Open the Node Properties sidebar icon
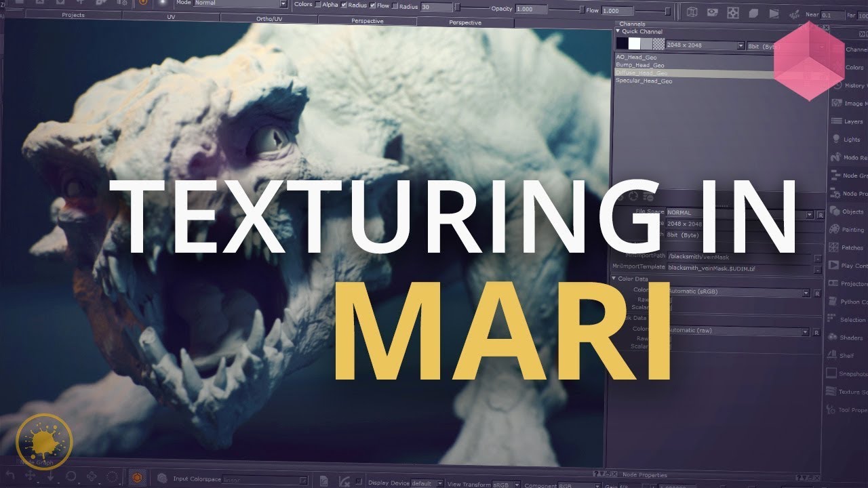This screenshot has width=868, height=488. 837,194
